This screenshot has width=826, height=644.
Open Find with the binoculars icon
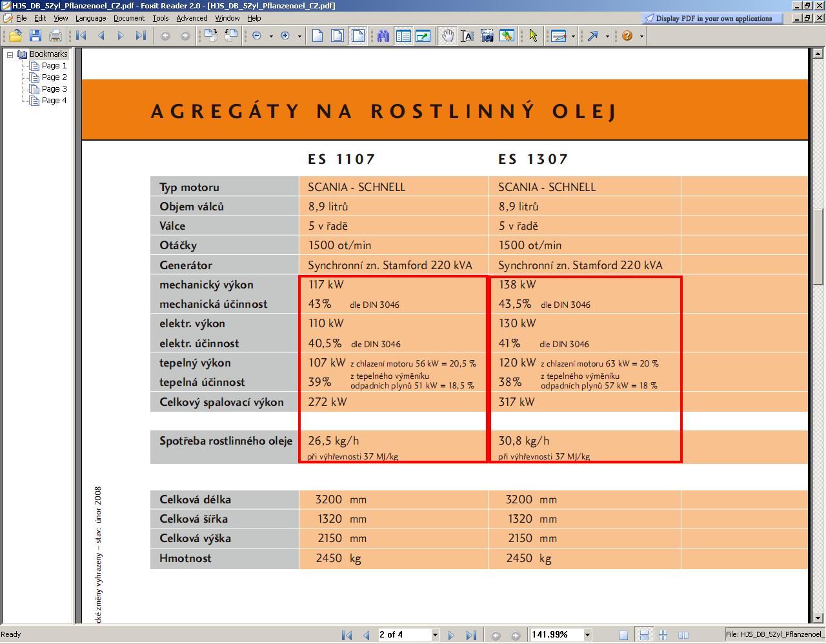383,36
